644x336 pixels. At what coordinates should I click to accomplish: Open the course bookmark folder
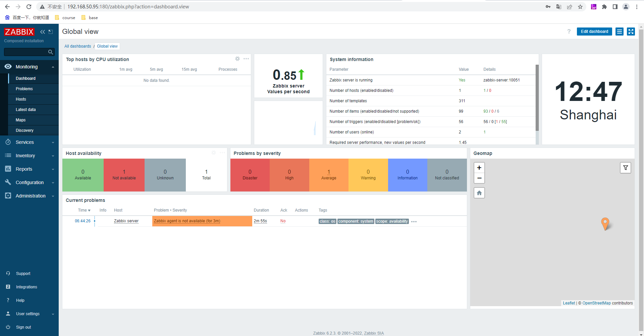(x=65, y=18)
